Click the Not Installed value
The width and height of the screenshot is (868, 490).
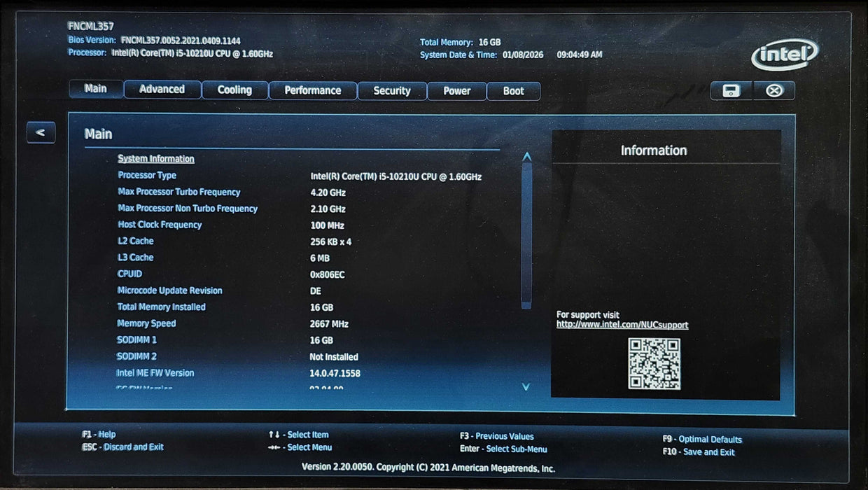334,357
